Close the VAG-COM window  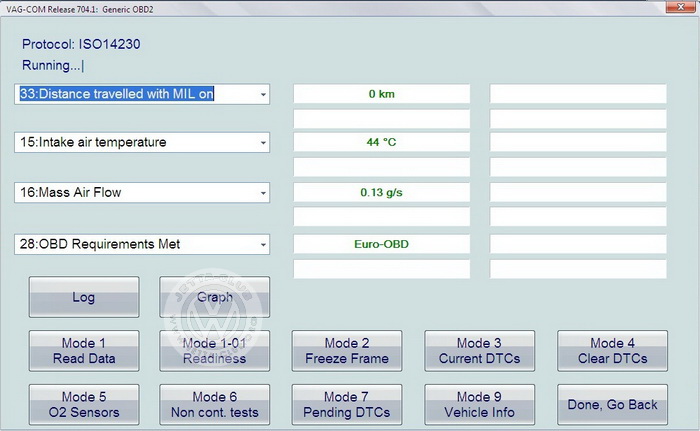coord(680,7)
